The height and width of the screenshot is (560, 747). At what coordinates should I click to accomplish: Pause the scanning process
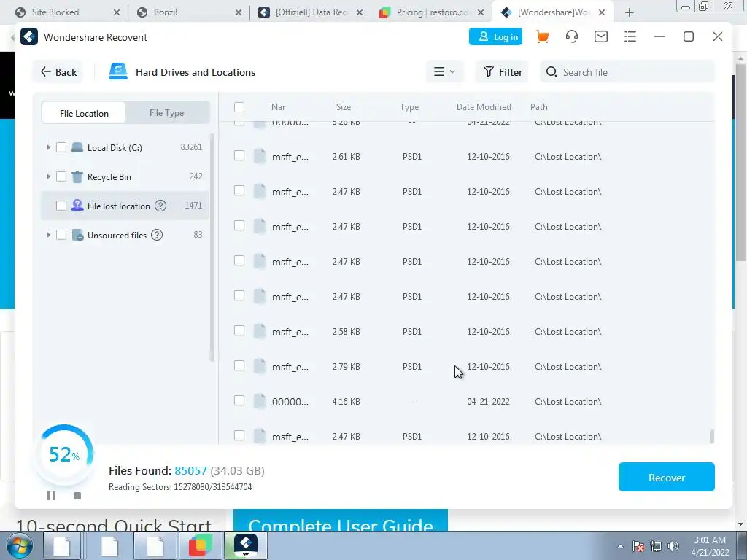51,496
